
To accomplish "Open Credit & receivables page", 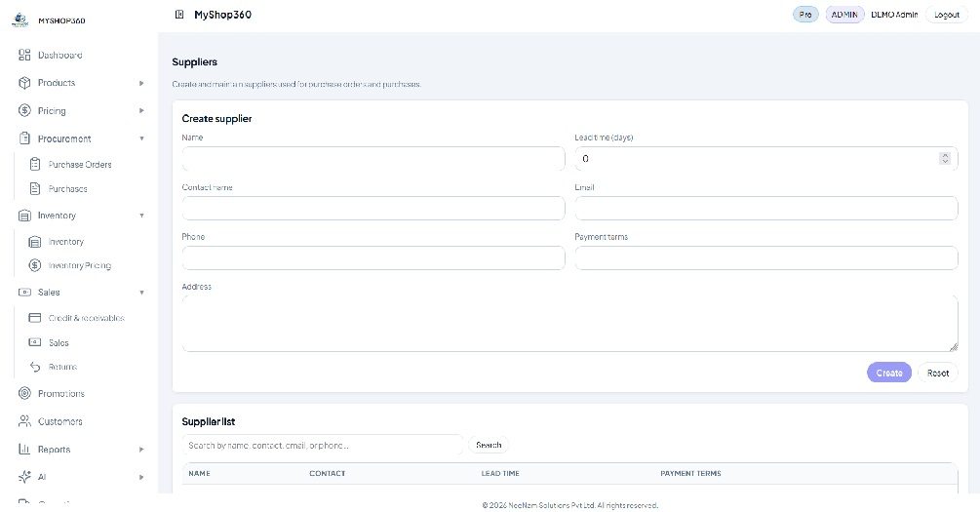I will coord(86,318).
